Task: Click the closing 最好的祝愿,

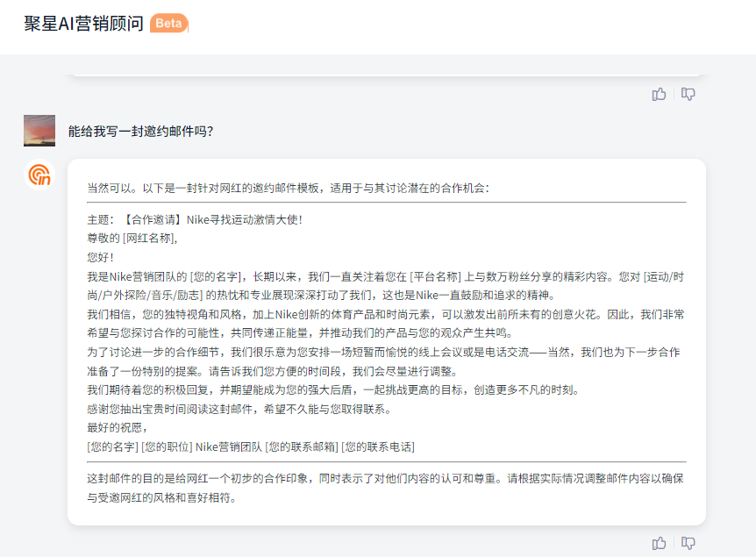Action: (117, 428)
